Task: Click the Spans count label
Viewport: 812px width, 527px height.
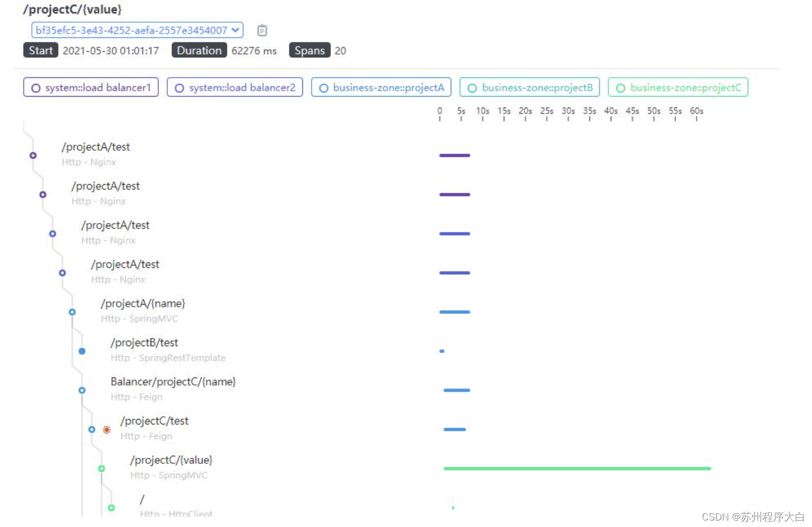Action: pos(310,50)
